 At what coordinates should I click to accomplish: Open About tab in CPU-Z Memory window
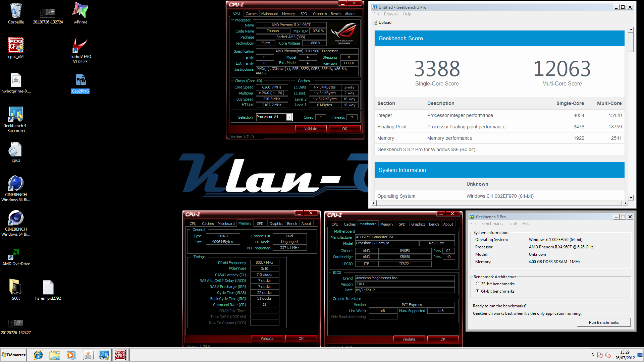tap(306, 224)
